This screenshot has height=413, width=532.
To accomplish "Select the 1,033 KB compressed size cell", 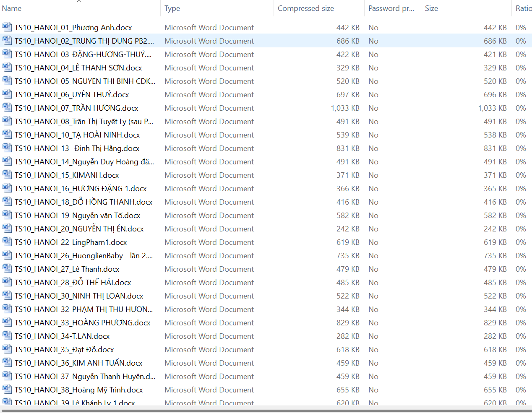I will pos(345,108).
